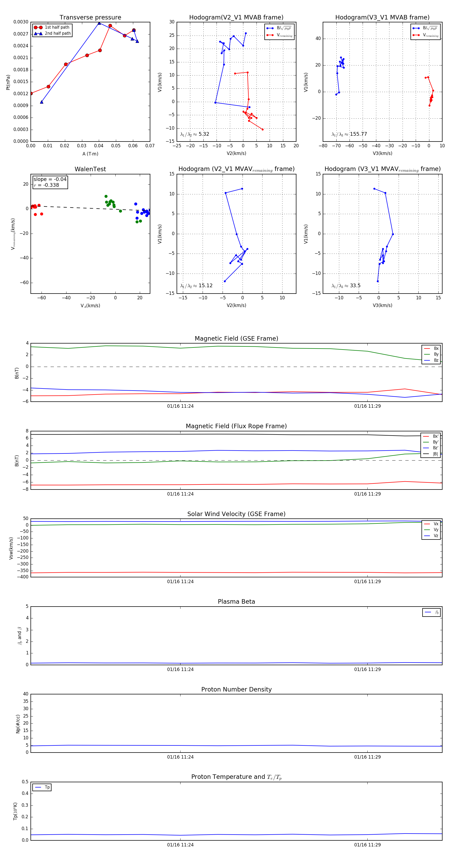This screenshot has height=868, width=473.
Task: Click '01/16 11:29' tick under Proton Temperature plot
Action: coord(367,845)
